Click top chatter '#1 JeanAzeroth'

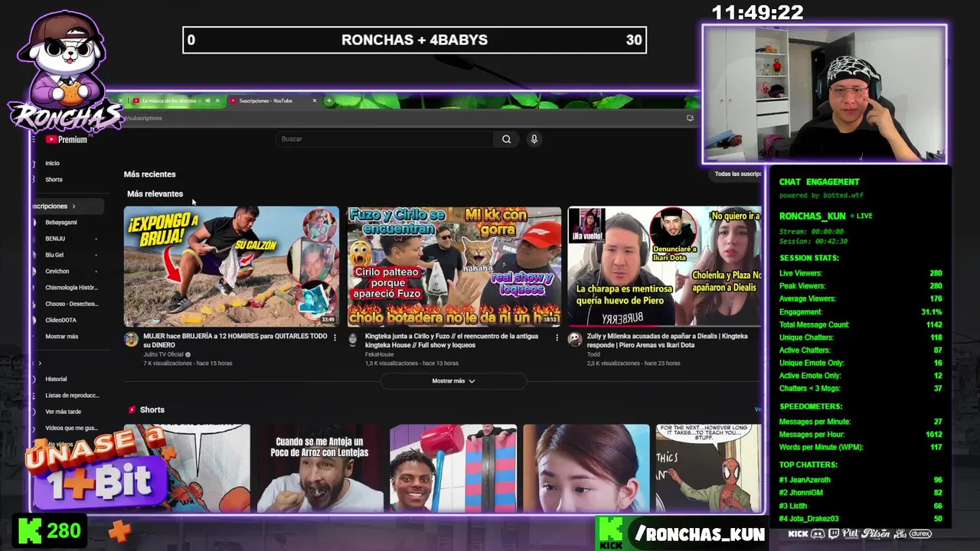[805, 480]
